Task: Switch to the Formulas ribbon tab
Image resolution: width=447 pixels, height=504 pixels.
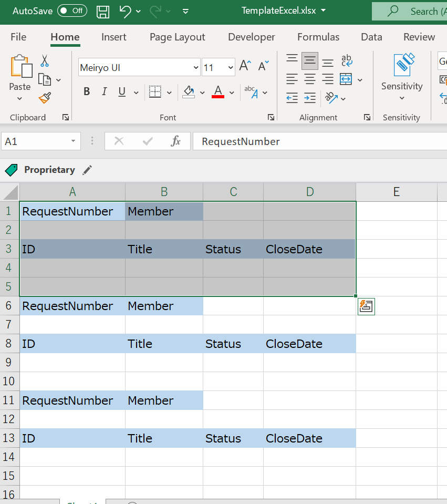Action: click(318, 37)
